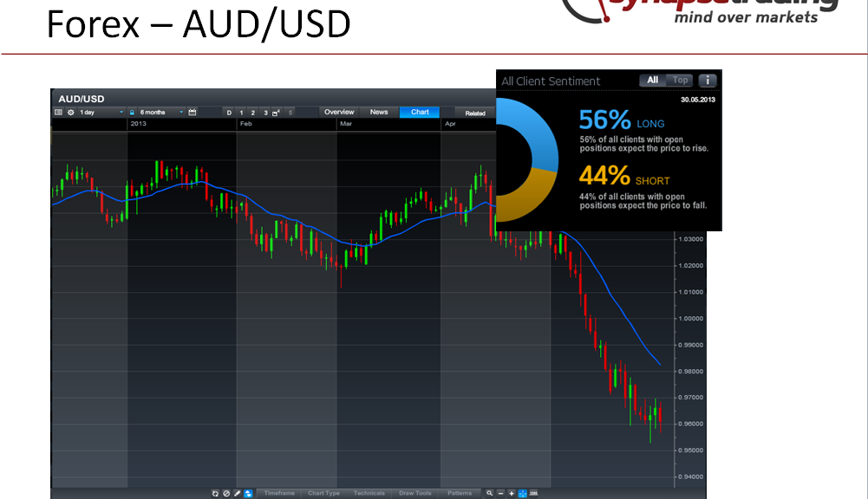Screen dimensions: 868x499
Task: Click the calendar date picker icon
Action: point(193,113)
